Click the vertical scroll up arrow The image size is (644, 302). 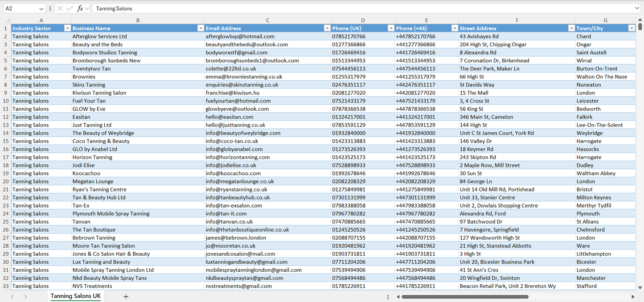(640, 20)
